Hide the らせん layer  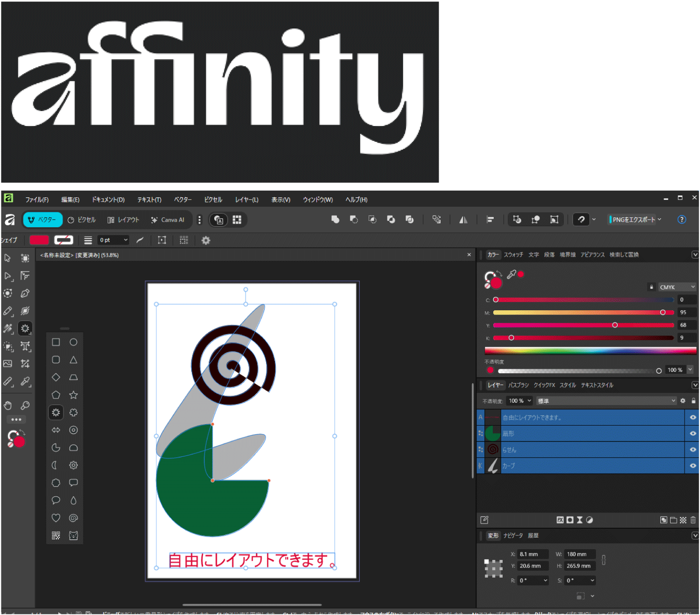point(693,450)
